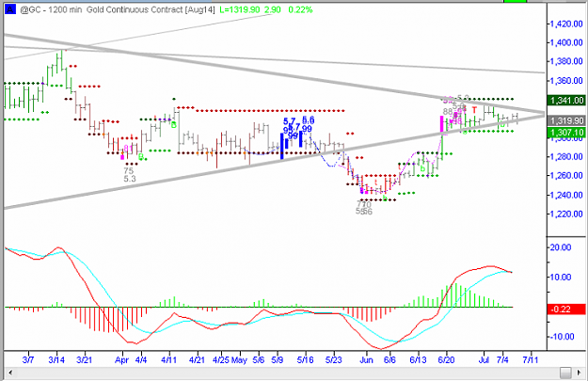Click the green B signal marker near 4/11
This screenshot has height=381, width=588.
click(174, 125)
